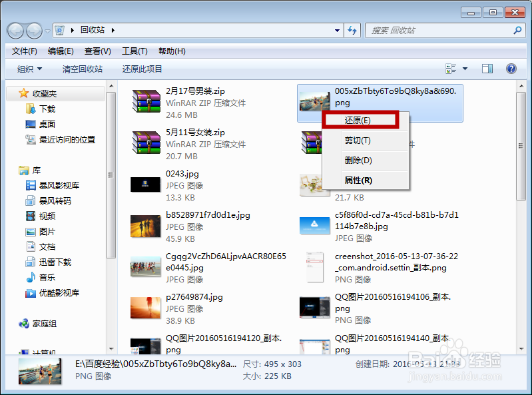Select 库 libraries node
Screen dimensions: 532x395
pos(30,171)
